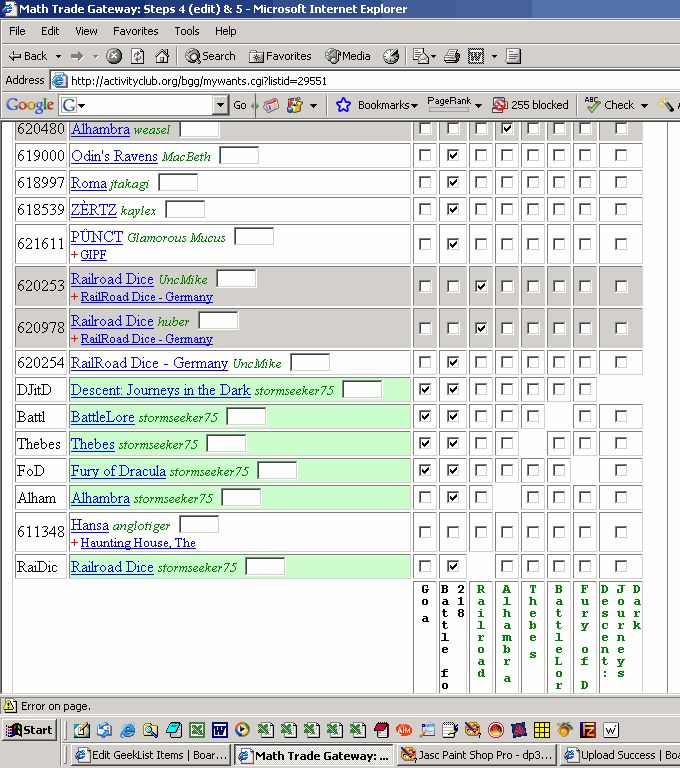Viewport: 680px width, 768px height.
Task: Check first checkbox in Hansa row
Action: point(425,533)
